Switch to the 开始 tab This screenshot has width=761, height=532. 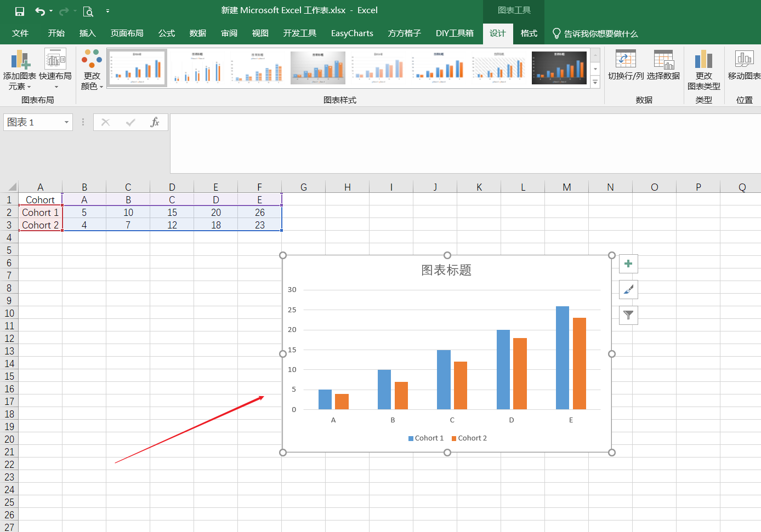[56, 33]
